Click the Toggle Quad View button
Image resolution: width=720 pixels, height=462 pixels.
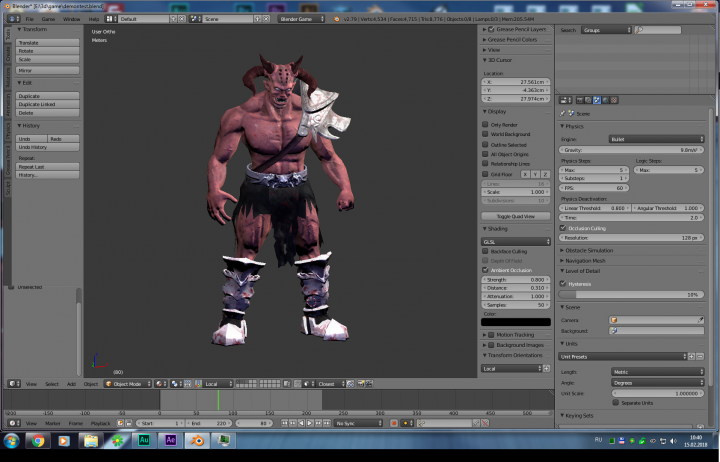click(x=516, y=216)
